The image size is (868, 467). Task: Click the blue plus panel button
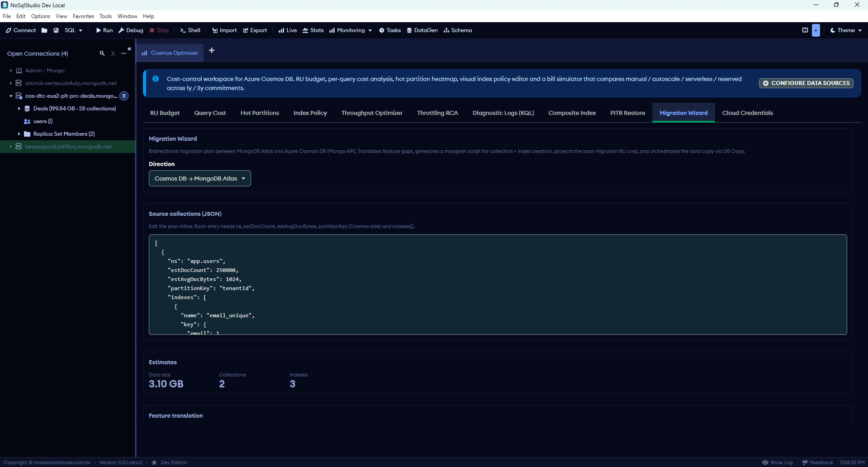[816, 30]
